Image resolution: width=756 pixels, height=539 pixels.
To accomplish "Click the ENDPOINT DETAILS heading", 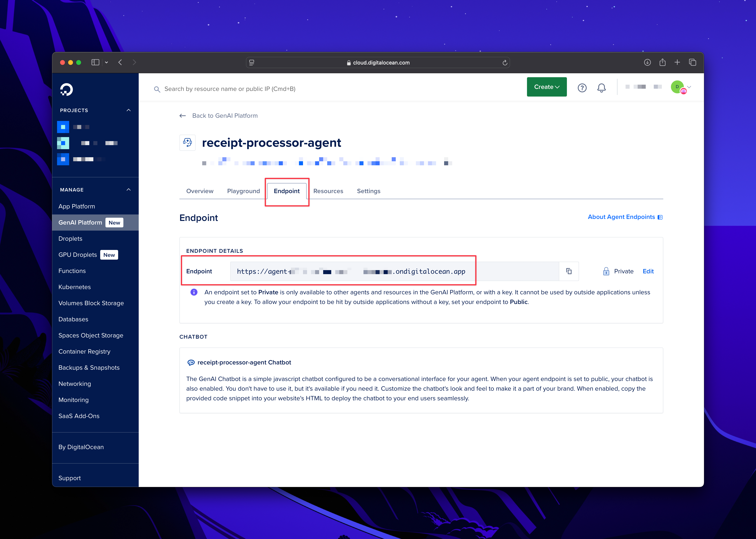I will point(215,251).
